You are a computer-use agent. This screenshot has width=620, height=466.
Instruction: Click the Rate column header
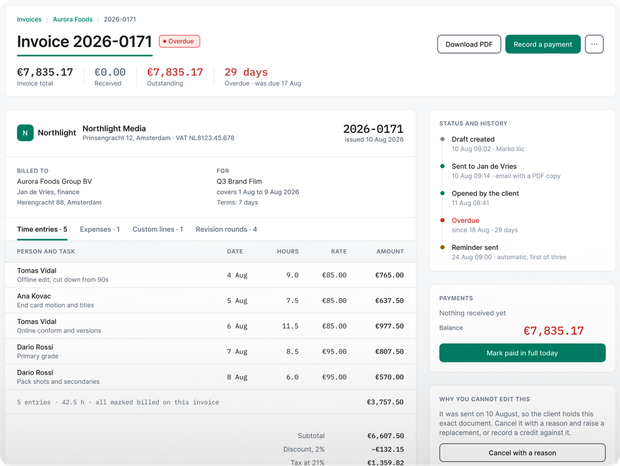[339, 251]
